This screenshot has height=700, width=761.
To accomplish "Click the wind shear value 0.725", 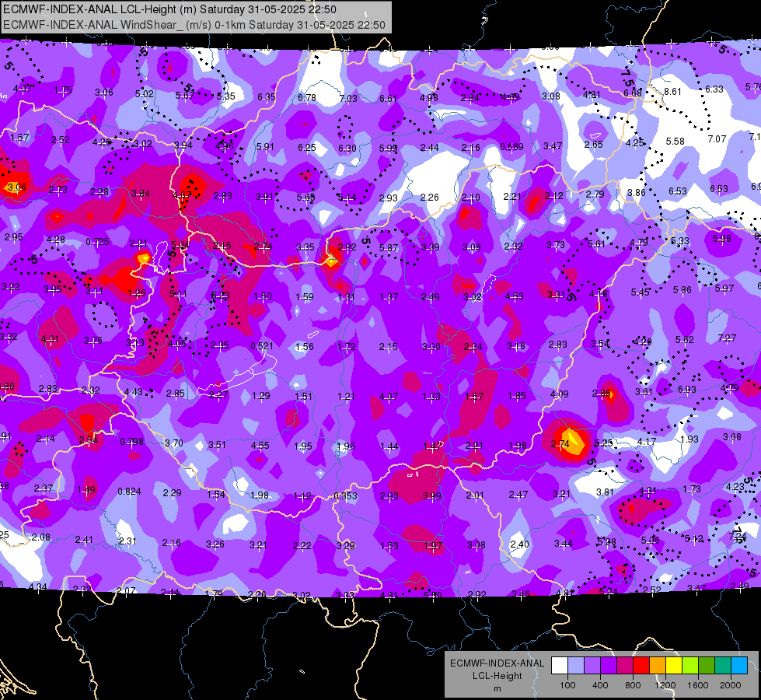I will (97, 241).
